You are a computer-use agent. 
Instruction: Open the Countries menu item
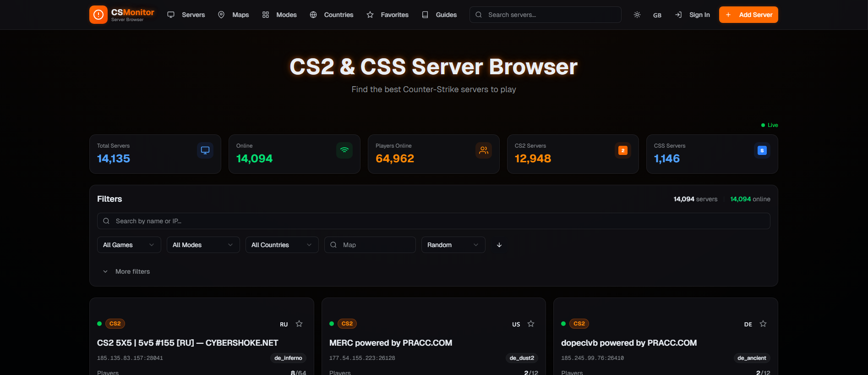pyautogui.click(x=332, y=15)
